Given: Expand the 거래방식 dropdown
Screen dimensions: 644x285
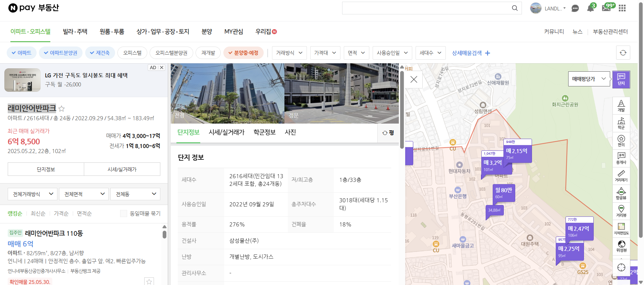Looking at the screenshot, I should pyautogui.click(x=289, y=53).
